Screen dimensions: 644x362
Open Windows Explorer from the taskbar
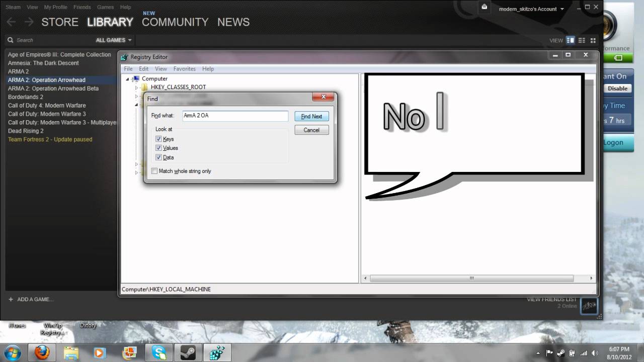[x=71, y=352]
